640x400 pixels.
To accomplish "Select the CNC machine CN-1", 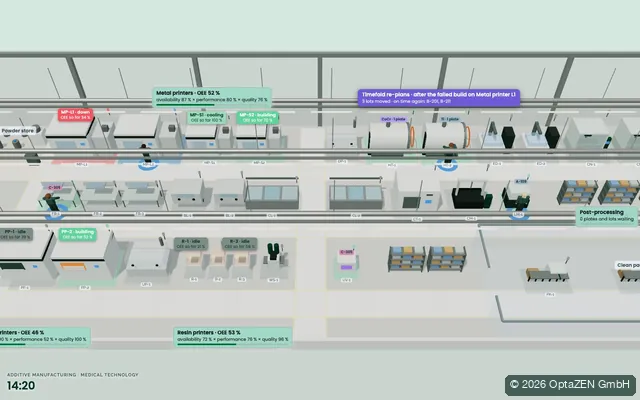I will coord(587,133).
